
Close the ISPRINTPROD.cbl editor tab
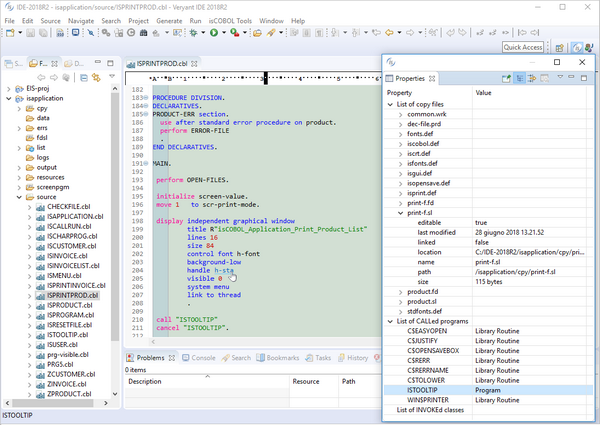click(x=196, y=63)
